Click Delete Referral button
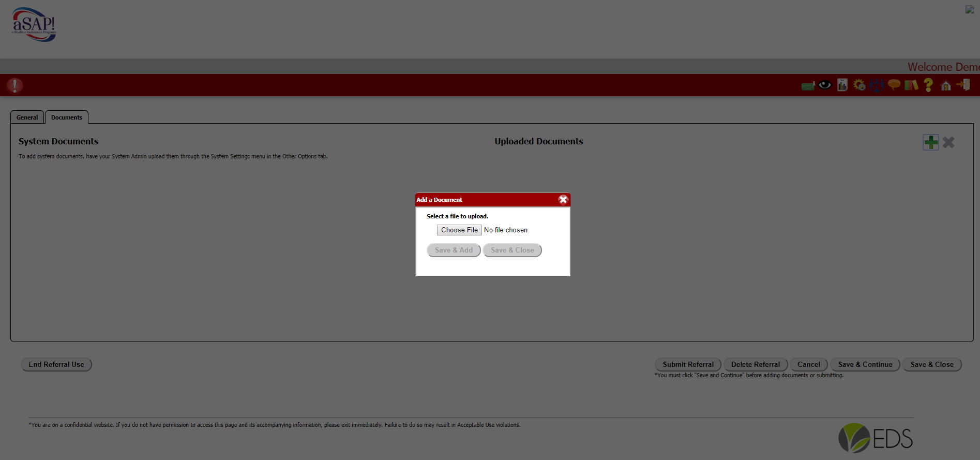The height and width of the screenshot is (460, 980). pos(756,365)
